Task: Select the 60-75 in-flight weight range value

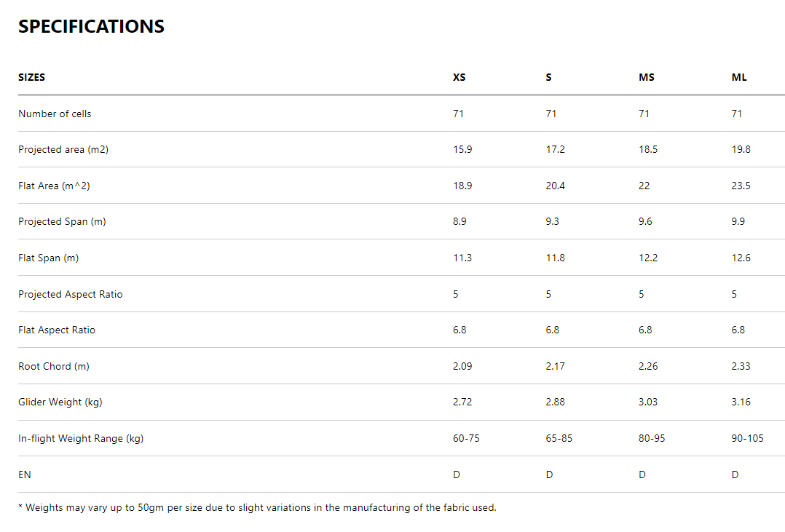Action: pyautogui.click(x=466, y=438)
